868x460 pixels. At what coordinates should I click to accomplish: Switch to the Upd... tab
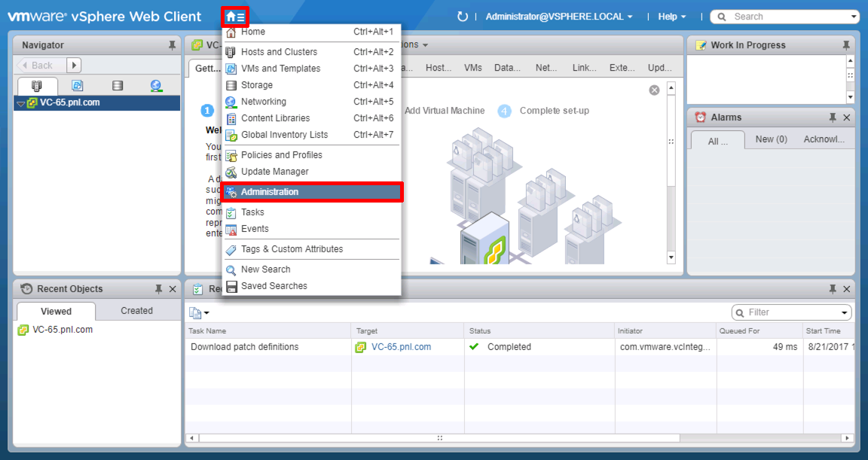[660, 68]
